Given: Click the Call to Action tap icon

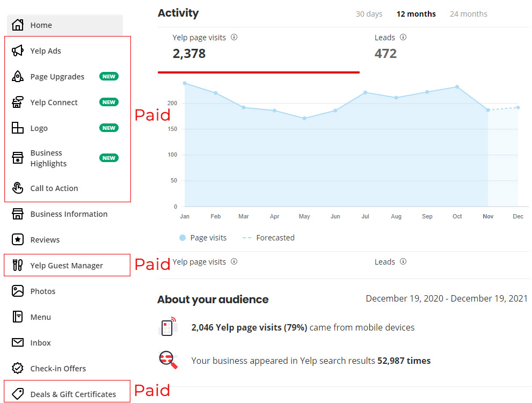Looking at the screenshot, I should coord(18,188).
